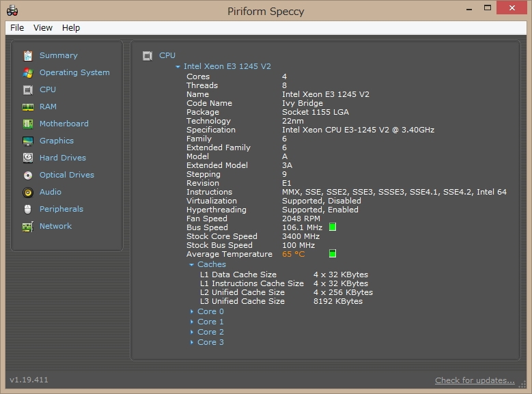Click the green Bus Speed indicator
This screenshot has width=532, height=394.
tap(333, 227)
